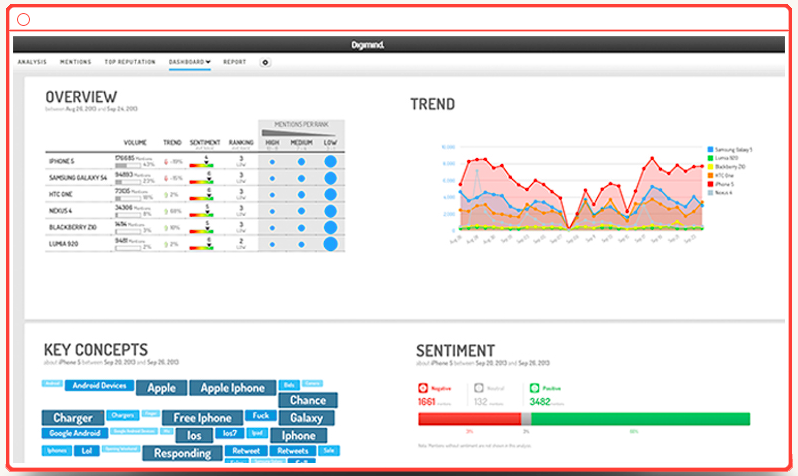This screenshot has height=476, width=798.
Task: Click the Volume column header
Action: (135, 143)
